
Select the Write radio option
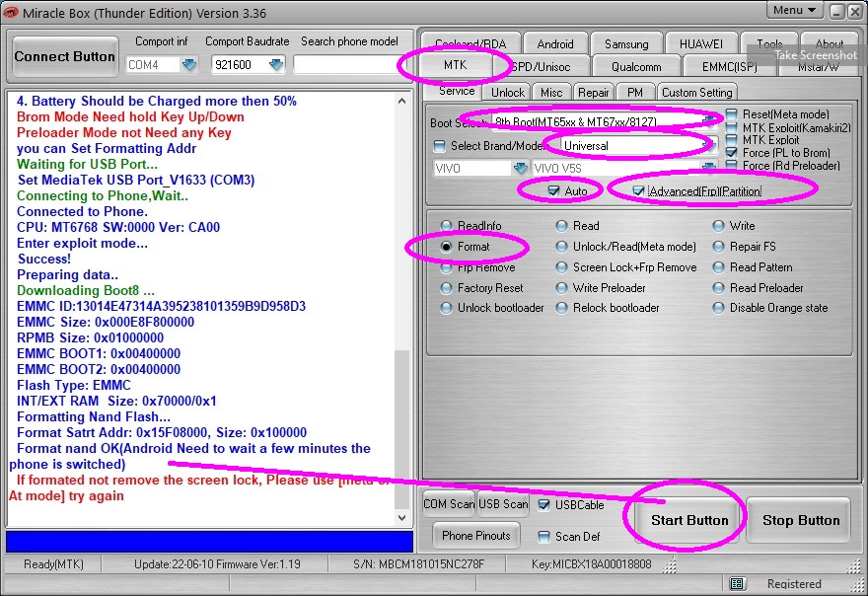tap(718, 225)
